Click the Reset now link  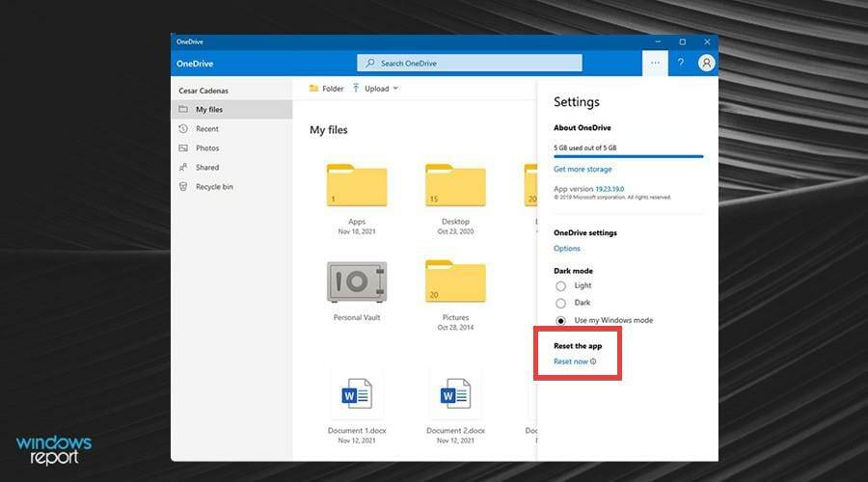tap(571, 361)
